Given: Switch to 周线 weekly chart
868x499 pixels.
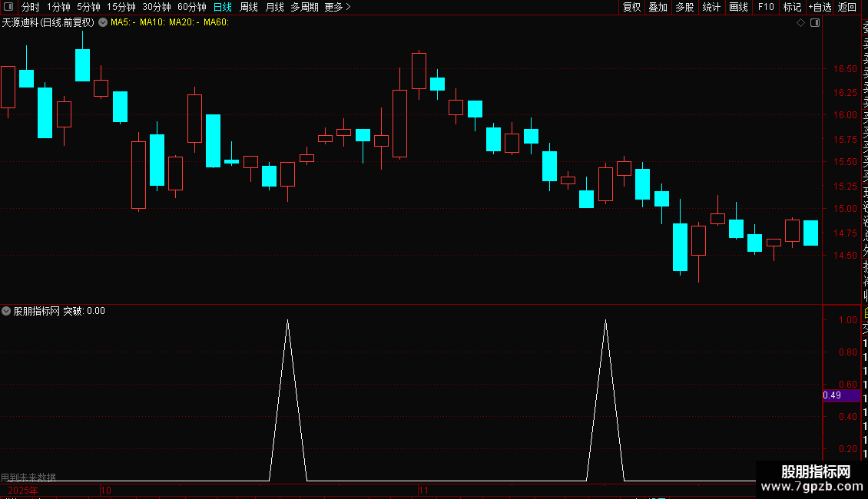Looking at the screenshot, I should tap(249, 7).
